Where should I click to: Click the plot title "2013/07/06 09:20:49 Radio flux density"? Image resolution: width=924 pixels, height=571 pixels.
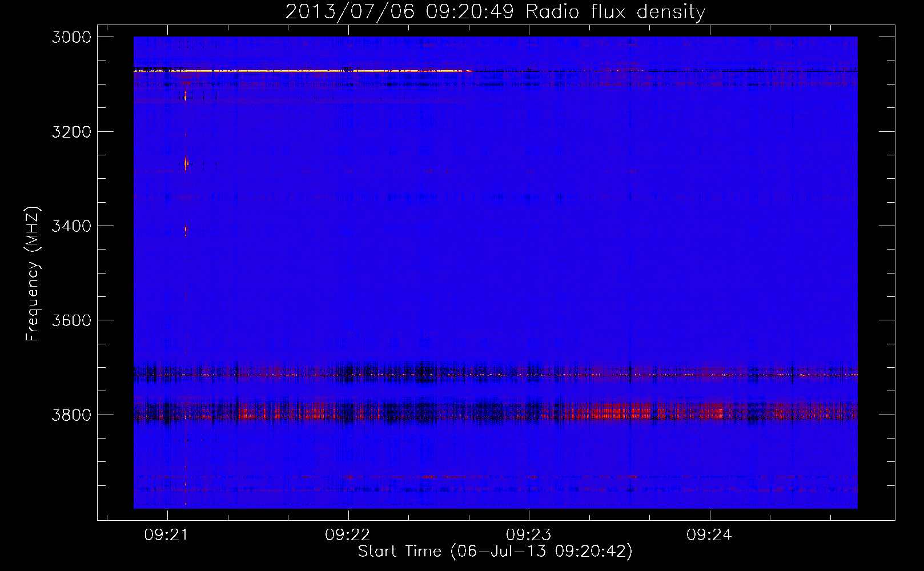[495, 11]
